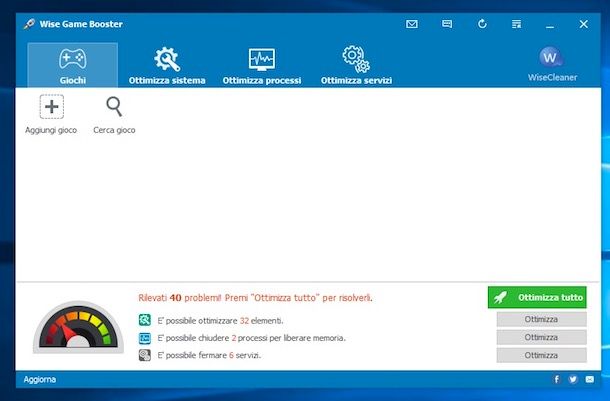The width and height of the screenshot is (610, 401).
Task: Switch to Ottimizza servizi tab
Action: (356, 65)
